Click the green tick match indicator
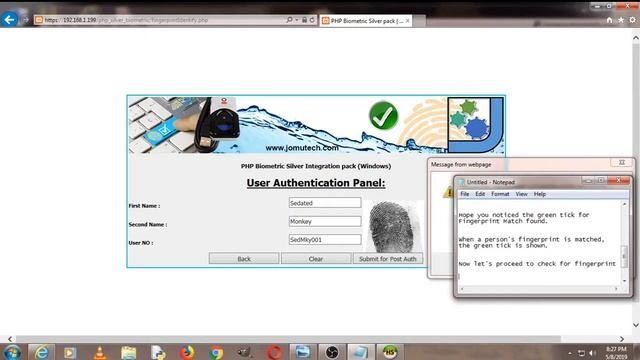 383,116
